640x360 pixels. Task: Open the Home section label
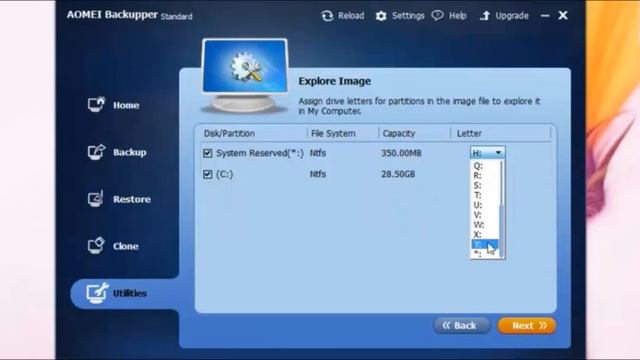(x=126, y=105)
